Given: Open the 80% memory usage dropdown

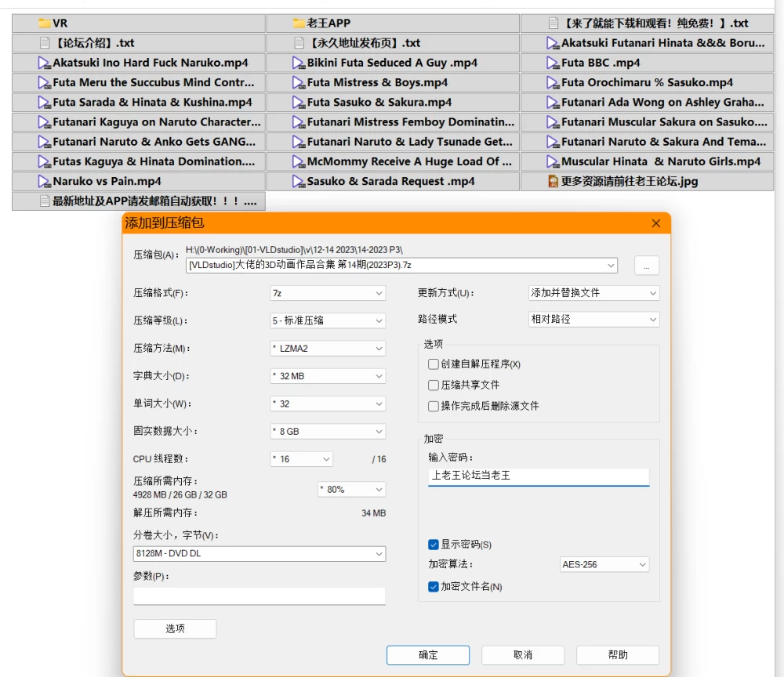Looking at the screenshot, I should point(351,490).
